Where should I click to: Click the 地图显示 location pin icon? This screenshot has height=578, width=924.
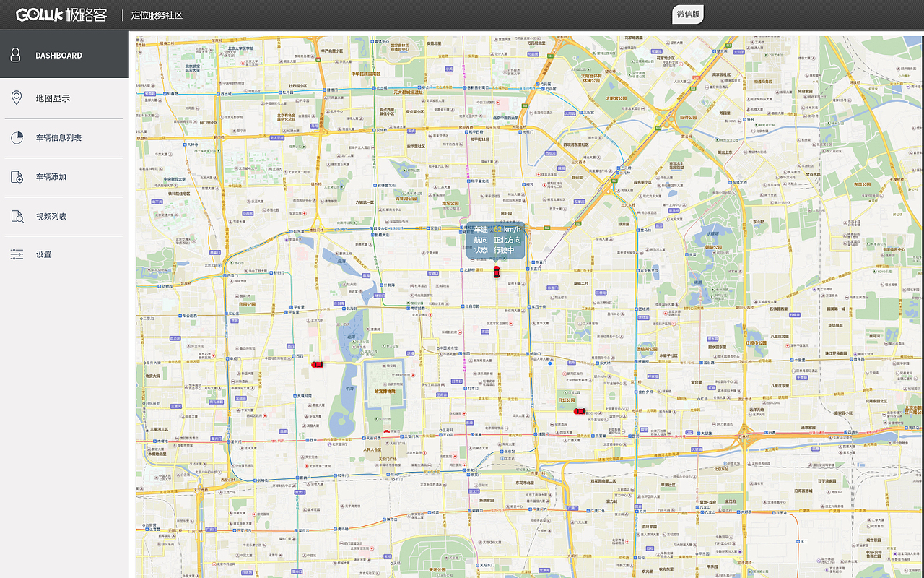tap(16, 98)
